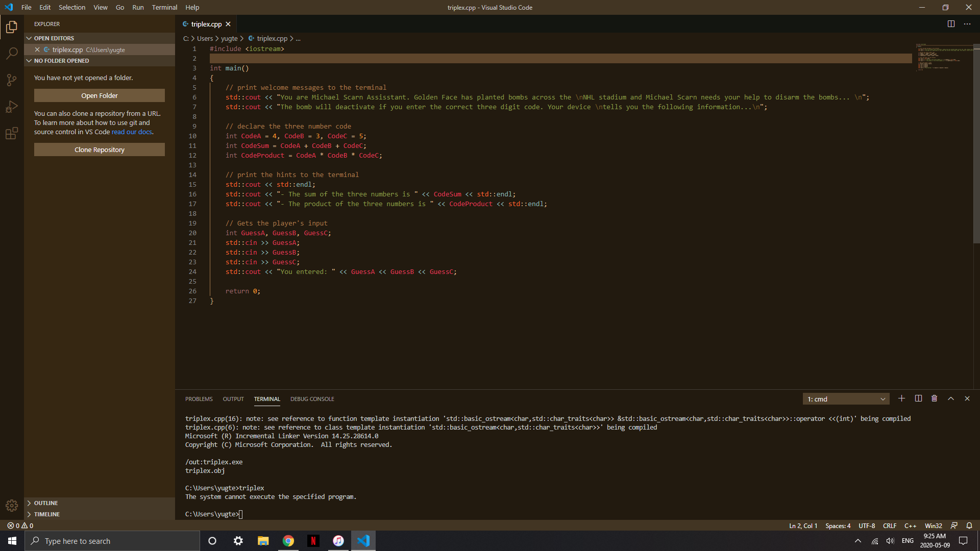
Task: Maximize the panel size with chevron
Action: click(x=950, y=398)
